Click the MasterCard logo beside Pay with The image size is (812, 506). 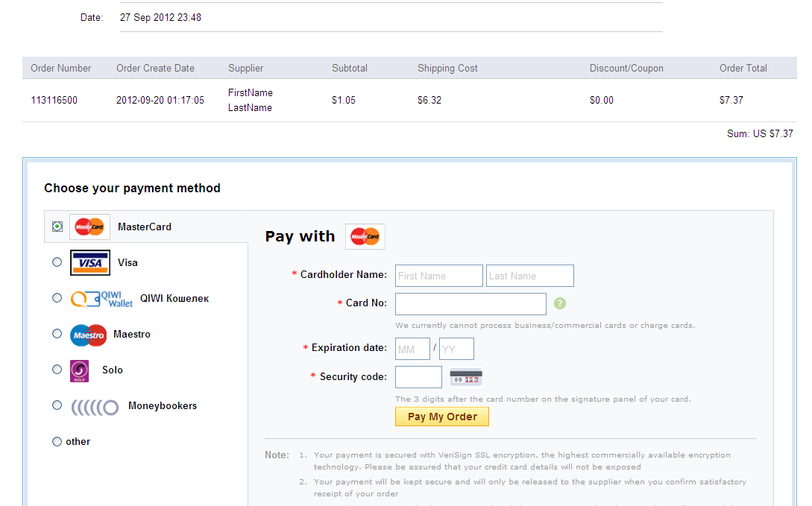[x=365, y=236]
